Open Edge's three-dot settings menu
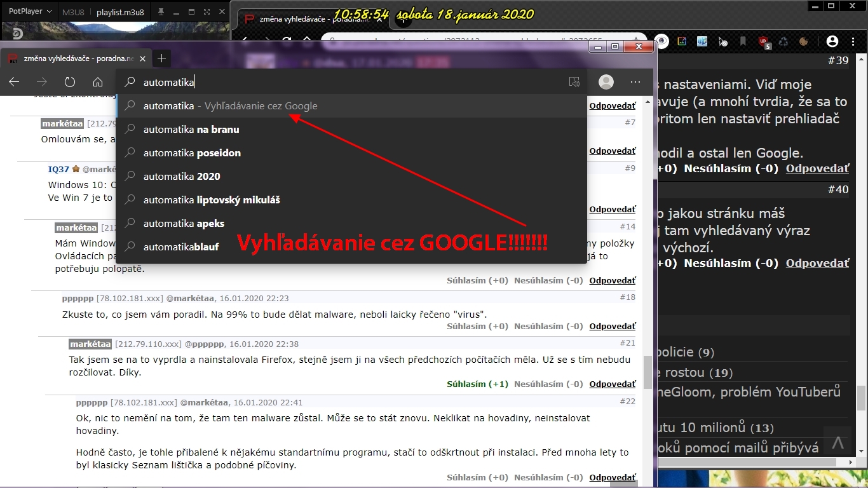The image size is (868, 488). [635, 82]
